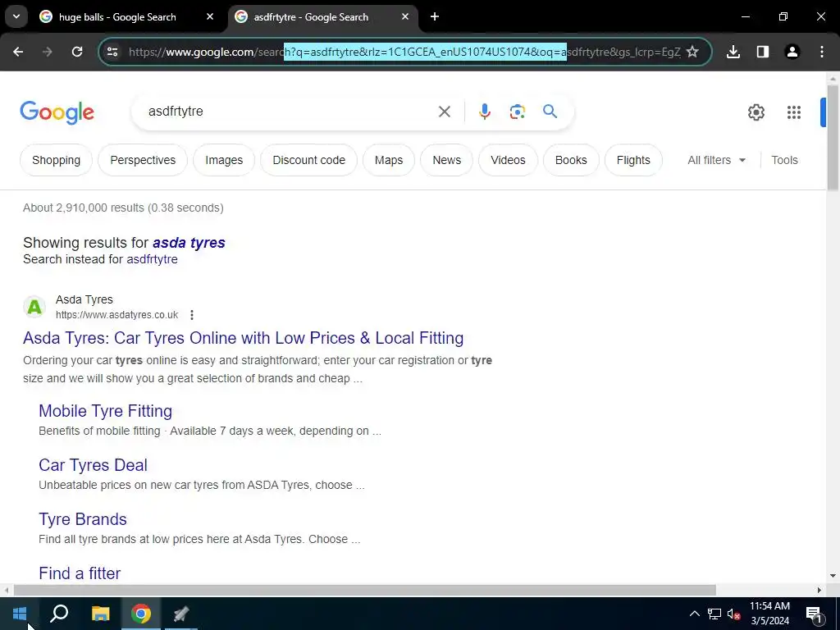
Task: Open the Chrome profile avatar
Action: click(x=792, y=52)
